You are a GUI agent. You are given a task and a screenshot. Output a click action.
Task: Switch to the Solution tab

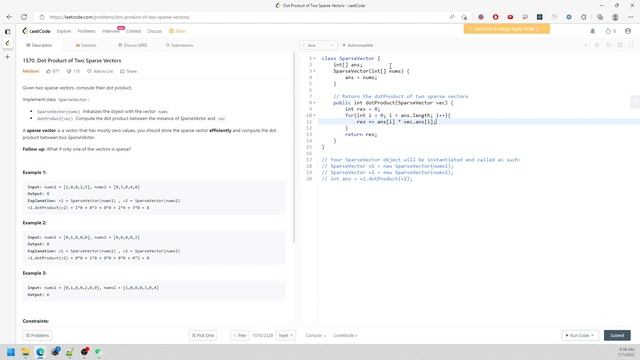tap(86, 45)
